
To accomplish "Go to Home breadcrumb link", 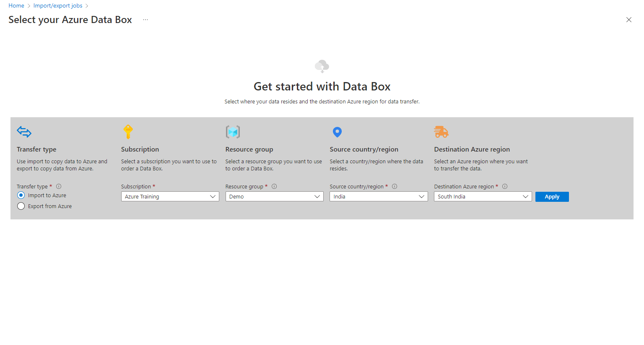I will tap(16, 5).
